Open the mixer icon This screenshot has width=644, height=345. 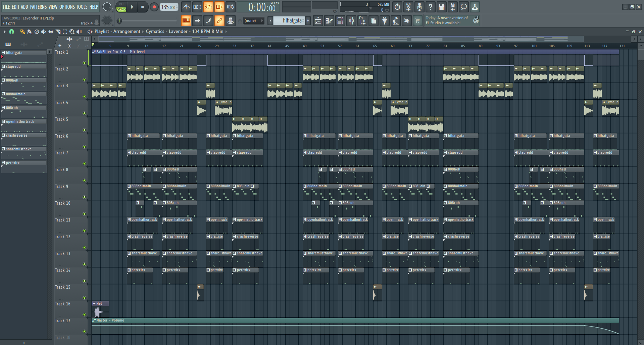point(351,21)
